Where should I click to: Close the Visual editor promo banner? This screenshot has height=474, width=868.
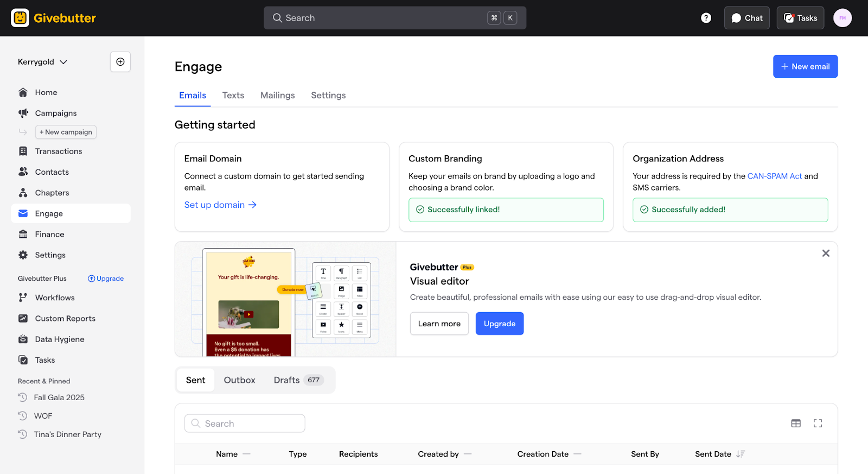pos(826,254)
